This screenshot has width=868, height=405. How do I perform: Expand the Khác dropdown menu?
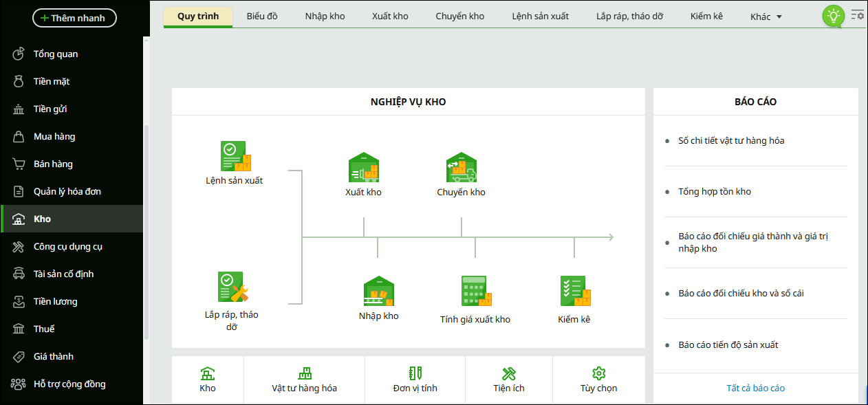766,17
